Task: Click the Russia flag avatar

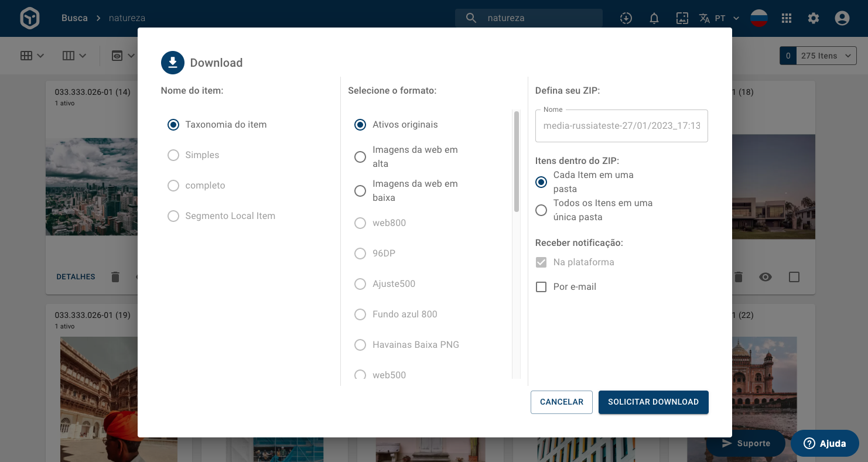Action: (x=759, y=18)
